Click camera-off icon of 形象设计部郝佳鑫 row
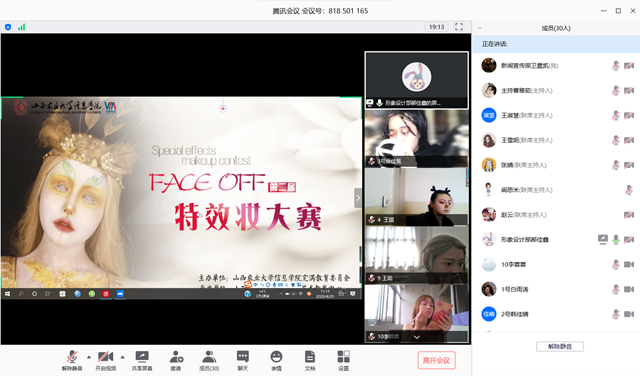Image resolution: width=640 pixels, height=376 pixels. [x=629, y=240]
